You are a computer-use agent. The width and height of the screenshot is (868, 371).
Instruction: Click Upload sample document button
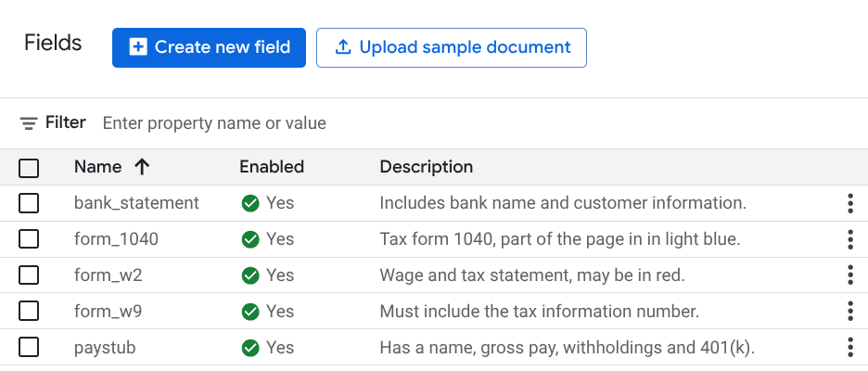[x=452, y=47]
